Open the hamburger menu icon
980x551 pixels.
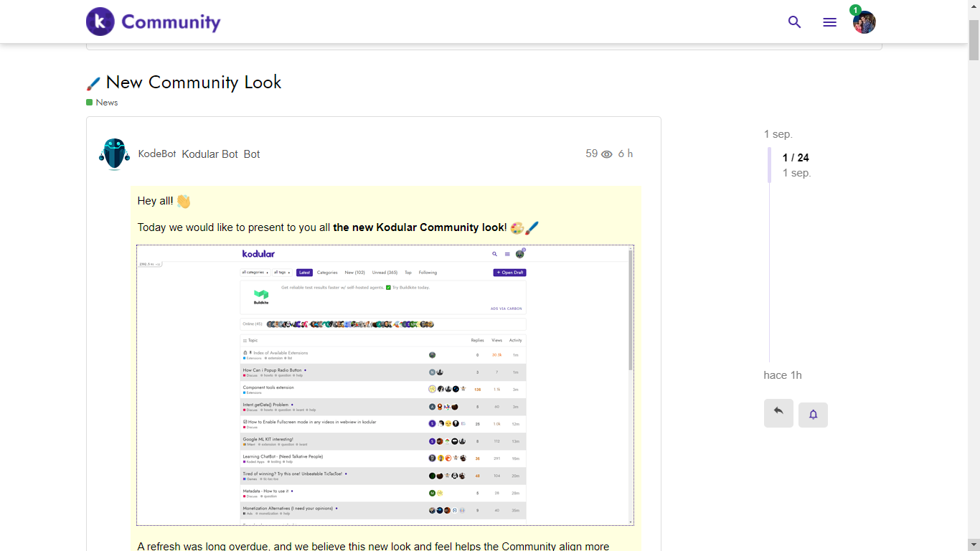pos(829,22)
